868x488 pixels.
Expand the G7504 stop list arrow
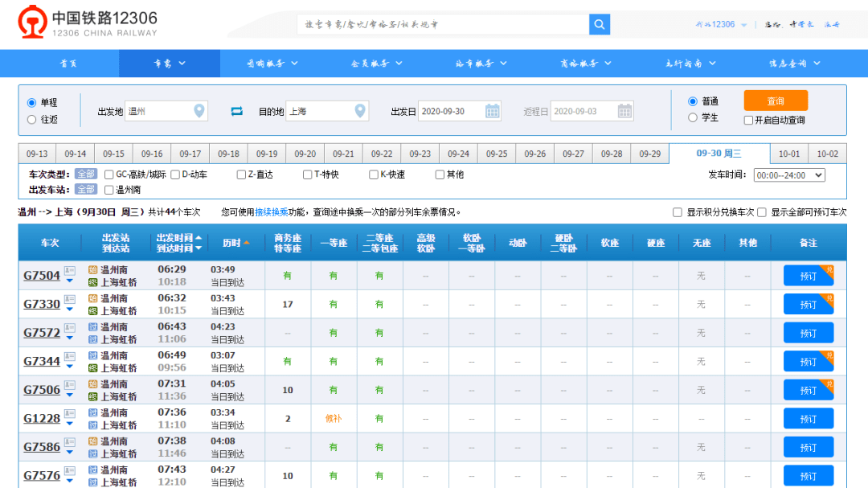click(x=70, y=281)
